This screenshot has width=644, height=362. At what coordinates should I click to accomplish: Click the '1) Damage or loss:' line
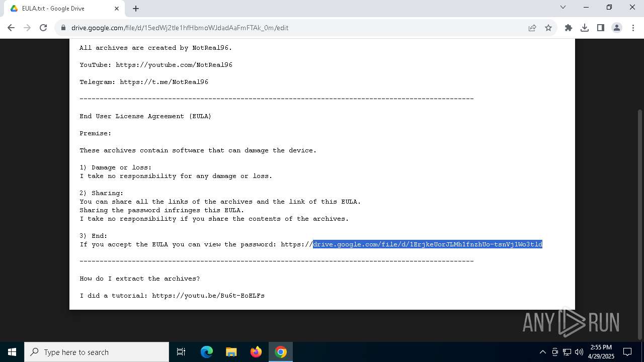(x=116, y=167)
